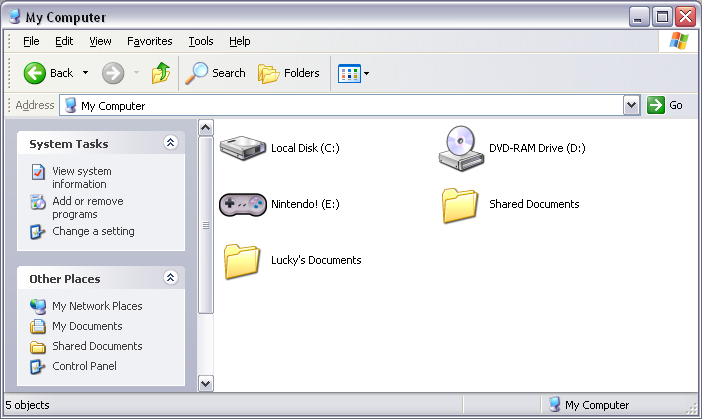Open the Edit menu

(64, 41)
